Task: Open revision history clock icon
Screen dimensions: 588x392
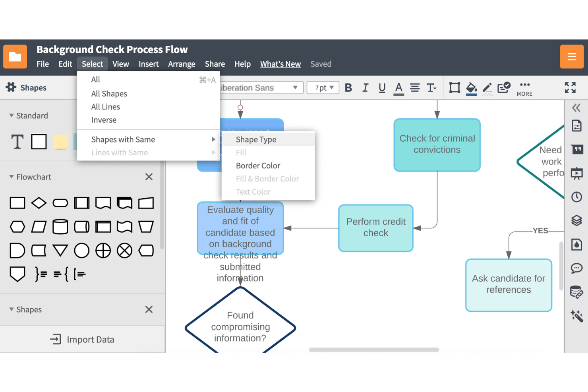Action: pyautogui.click(x=576, y=197)
